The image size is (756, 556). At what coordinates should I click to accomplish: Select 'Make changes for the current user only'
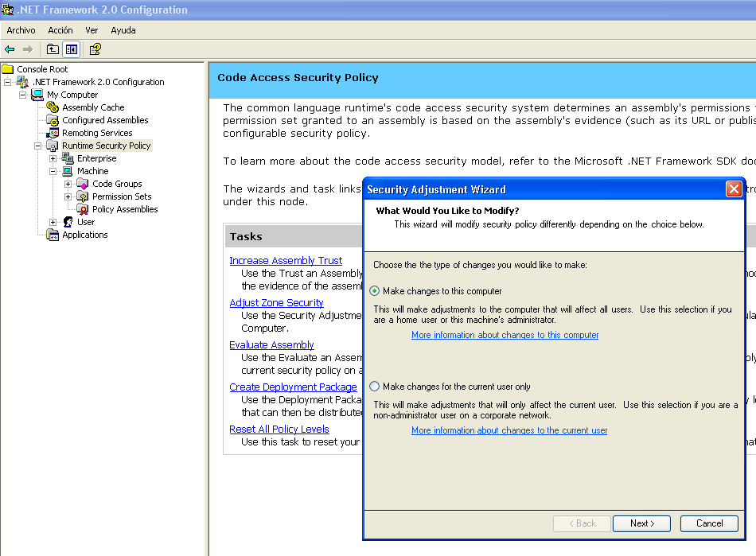[375, 387]
